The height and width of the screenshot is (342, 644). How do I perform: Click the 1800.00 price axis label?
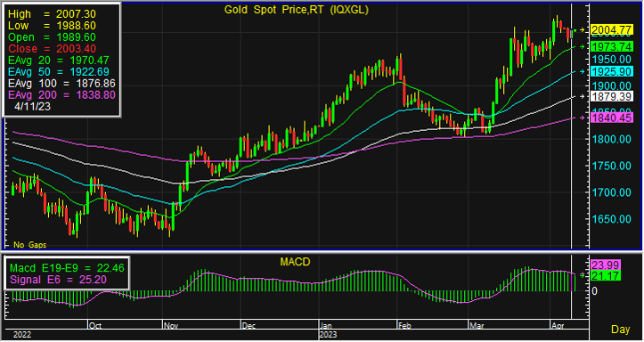(612, 139)
